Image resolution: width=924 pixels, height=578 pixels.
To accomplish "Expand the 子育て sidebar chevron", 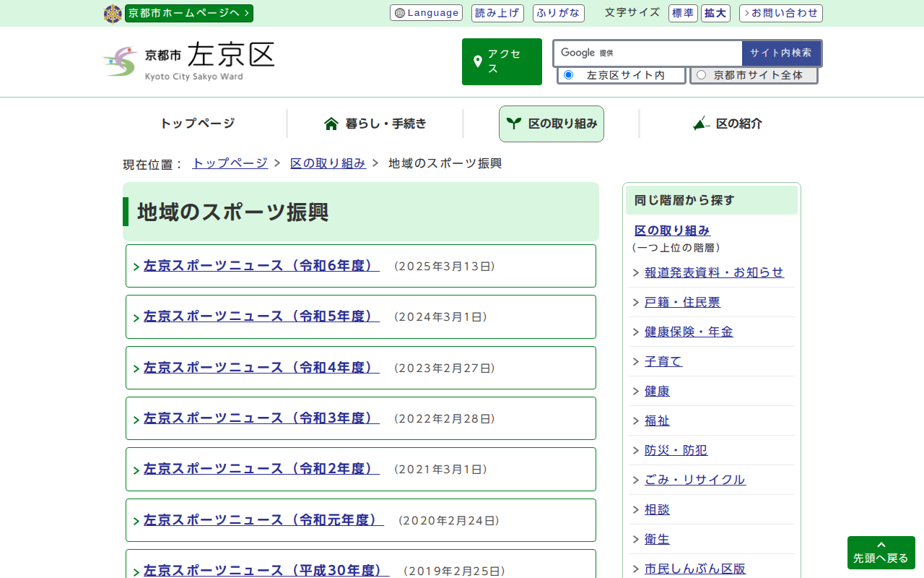I will tap(636, 362).
